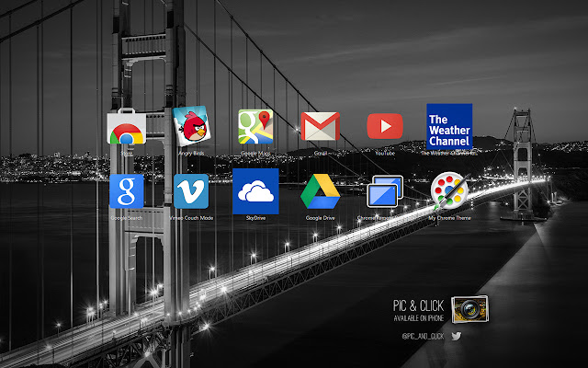Viewport: 588px width, 368px height.
Task: Open the My Chrome Theme palette icon
Action: tap(449, 191)
